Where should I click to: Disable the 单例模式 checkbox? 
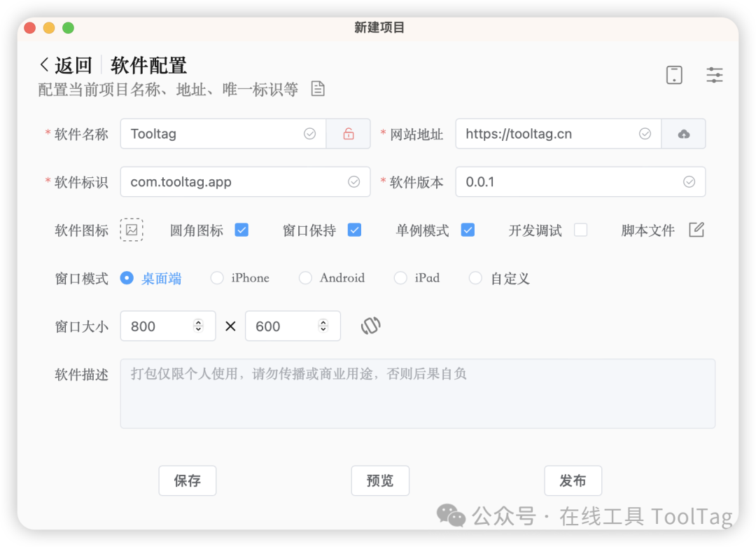468,230
